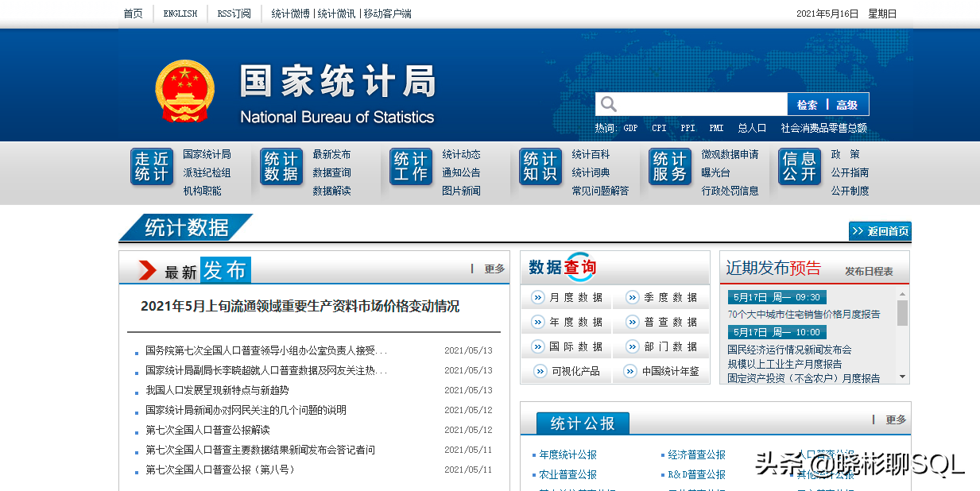This screenshot has width=980, height=491.
Task: Switch to ENGLISH version
Action: pyautogui.click(x=180, y=14)
